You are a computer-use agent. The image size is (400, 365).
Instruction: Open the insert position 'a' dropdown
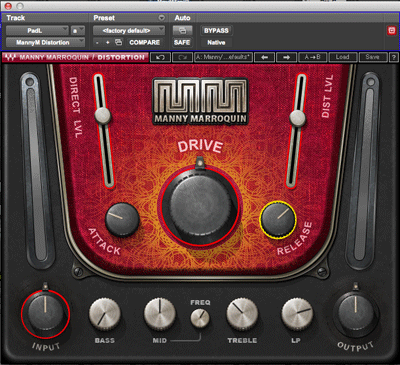pyautogui.click(x=78, y=31)
